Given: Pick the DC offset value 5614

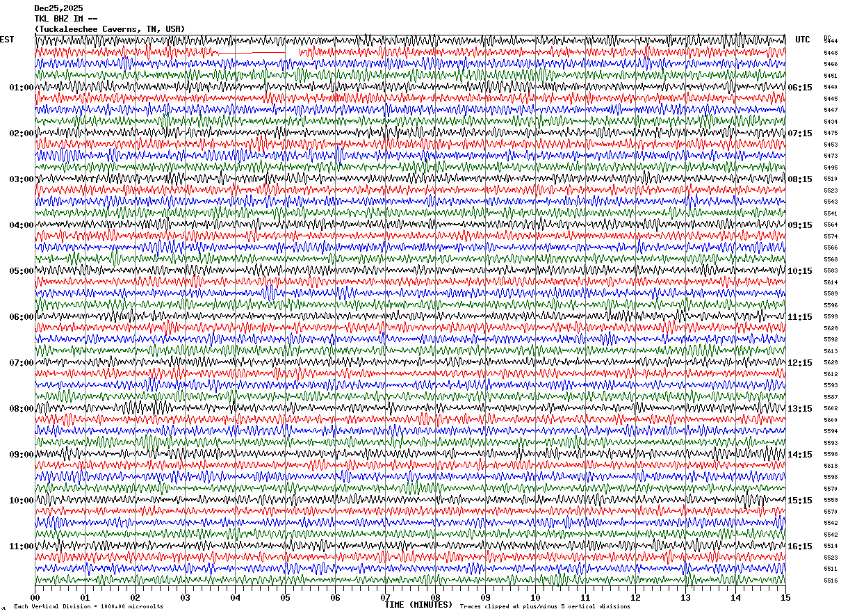Looking at the screenshot, I should coord(831,282).
